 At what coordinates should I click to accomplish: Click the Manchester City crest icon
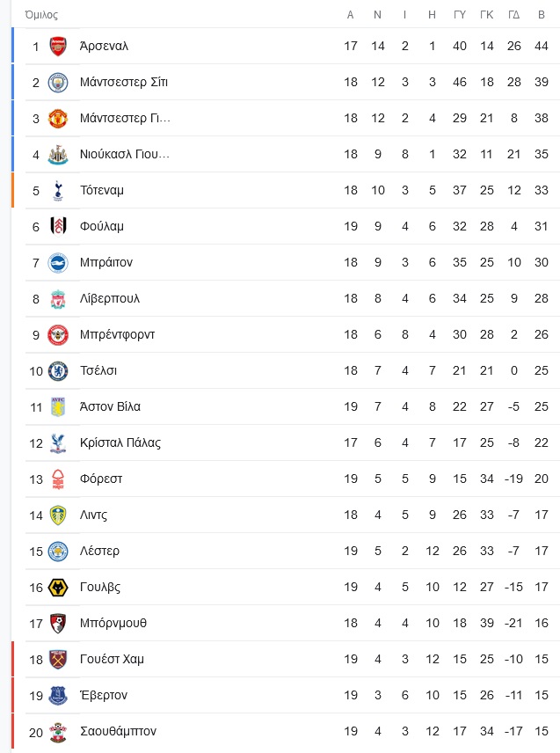58,82
